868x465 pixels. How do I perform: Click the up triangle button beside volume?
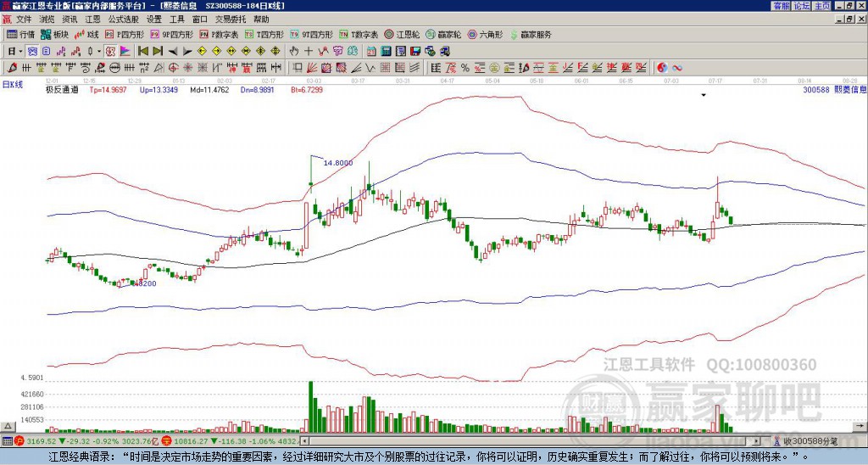(8, 426)
